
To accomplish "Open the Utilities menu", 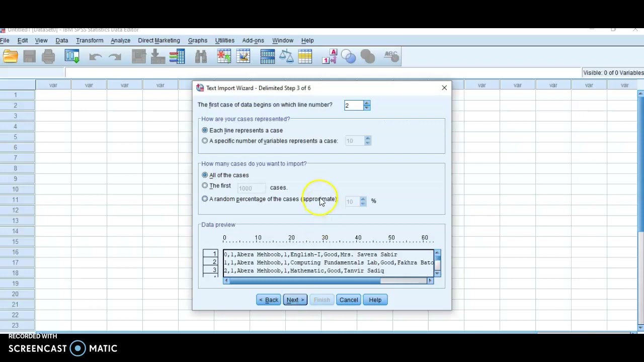I will tap(225, 40).
